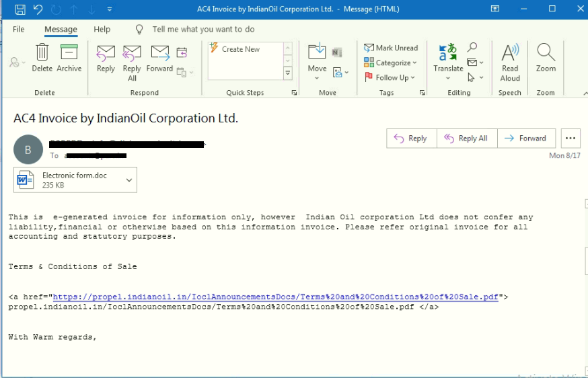The width and height of the screenshot is (588, 378).
Task: Click the Ribbon Display Options icon in the title bar
Action: 495,9
